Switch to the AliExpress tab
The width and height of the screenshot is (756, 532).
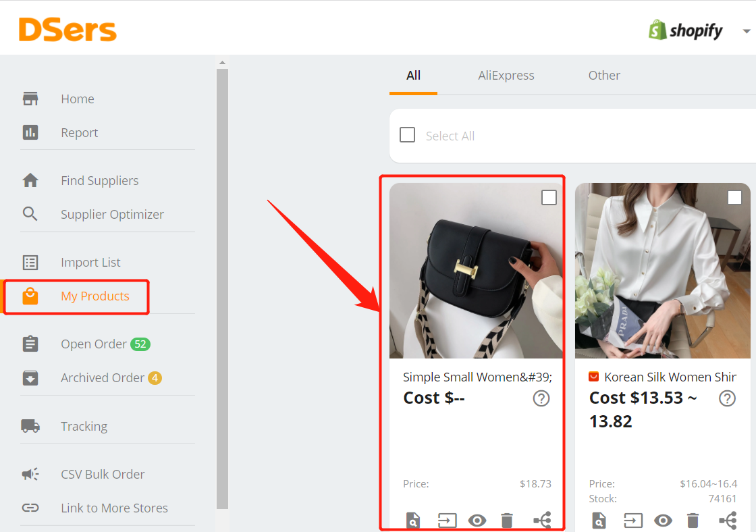click(x=506, y=75)
